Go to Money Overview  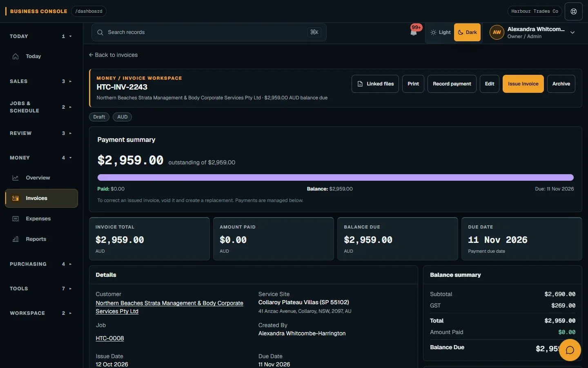[41, 178]
